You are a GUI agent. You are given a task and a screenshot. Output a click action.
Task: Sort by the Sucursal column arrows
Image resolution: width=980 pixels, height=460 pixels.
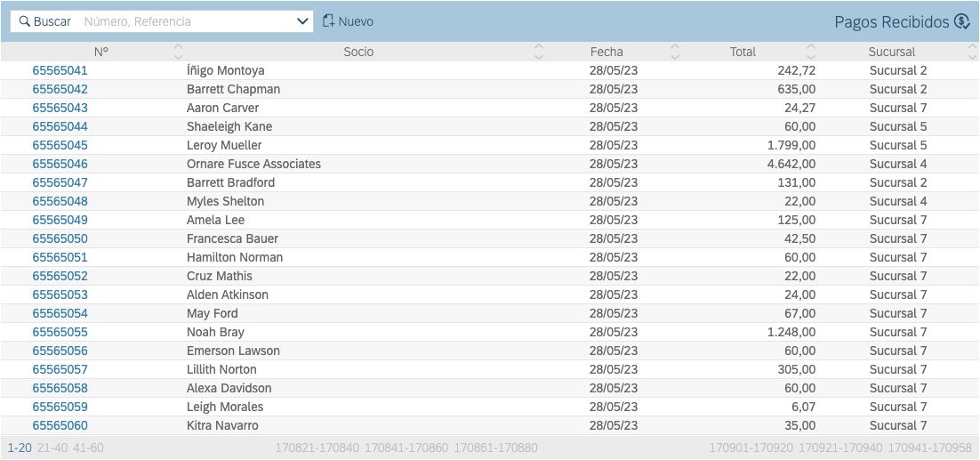pyautogui.click(x=971, y=52)
